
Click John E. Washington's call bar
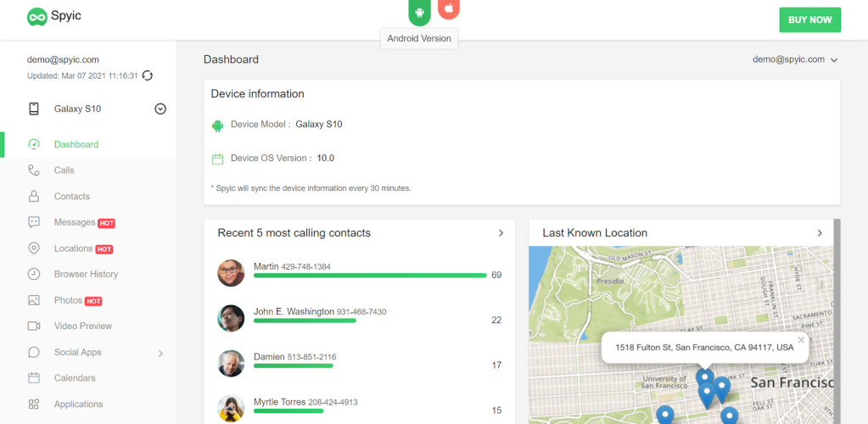point(305,321)
